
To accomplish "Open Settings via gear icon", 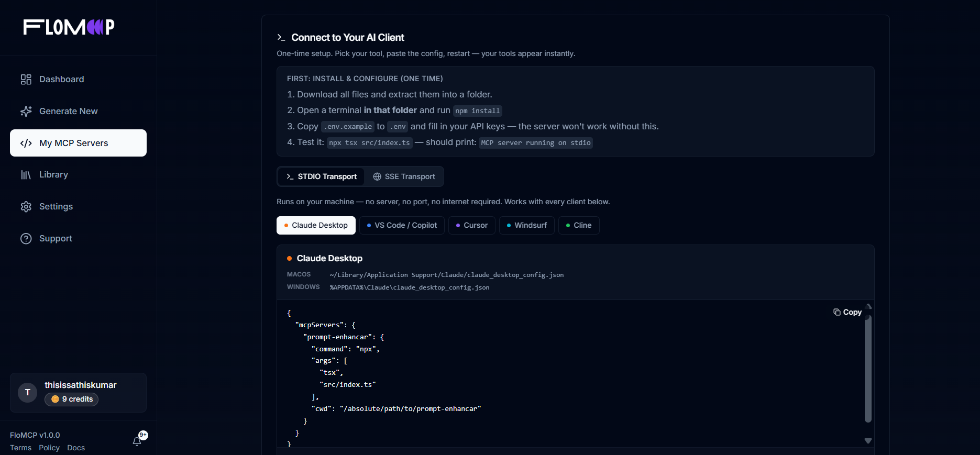I will (x=26, y=206).
